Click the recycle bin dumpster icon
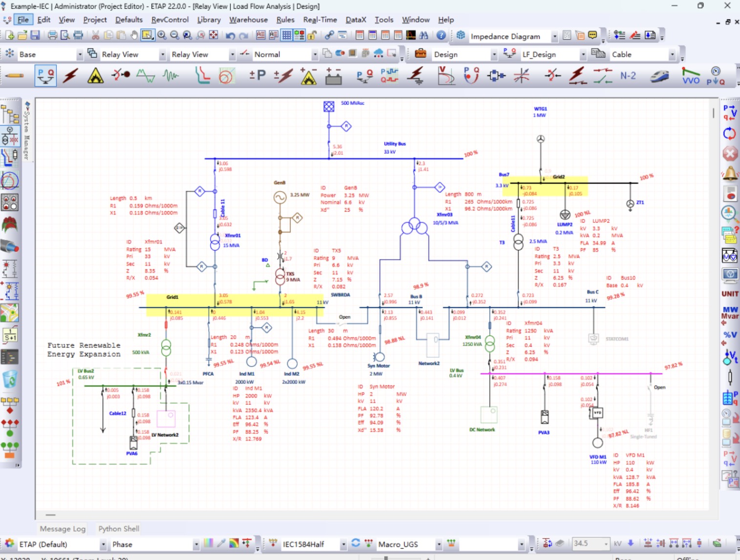Screen dimensions: 740x560 (x=10, y=378)
